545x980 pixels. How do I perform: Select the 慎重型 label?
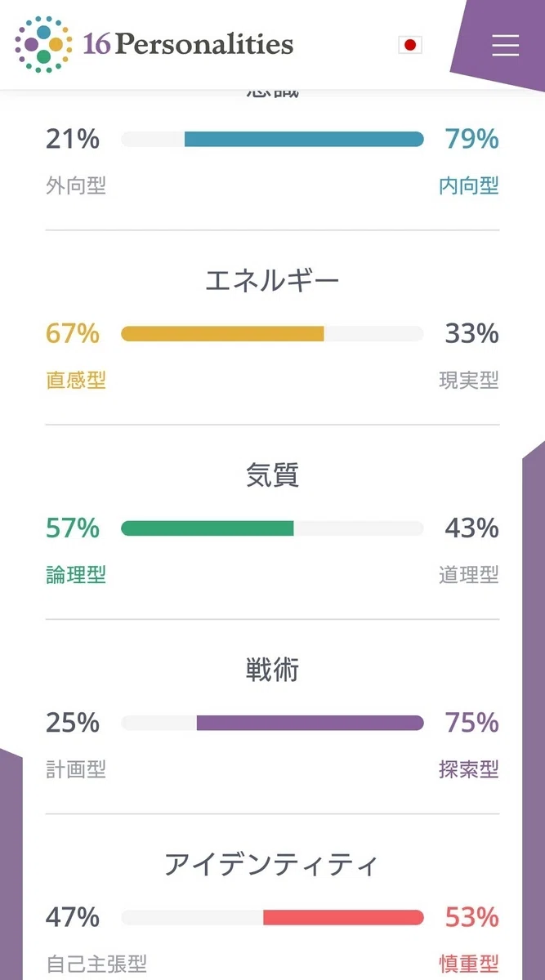pos(469,964)
